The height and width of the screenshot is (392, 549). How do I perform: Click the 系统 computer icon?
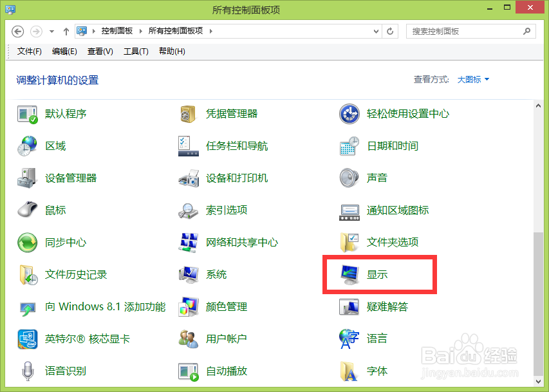(x=189, y=275)
